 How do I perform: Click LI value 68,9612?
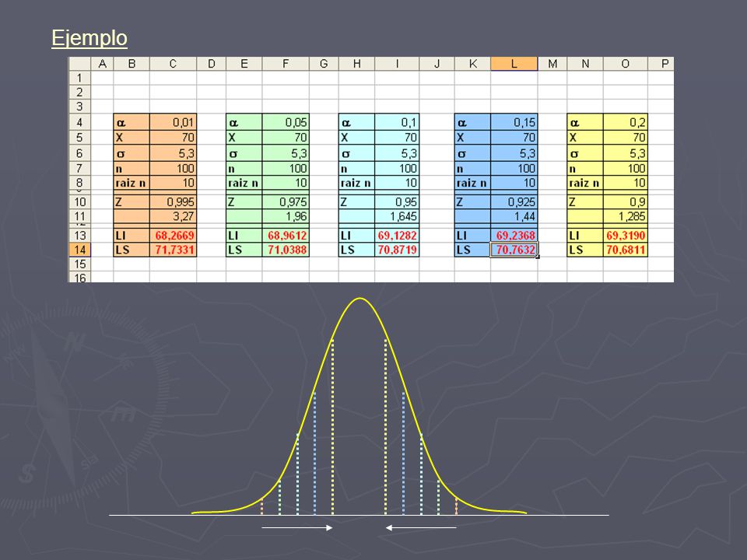coord(286,235)
